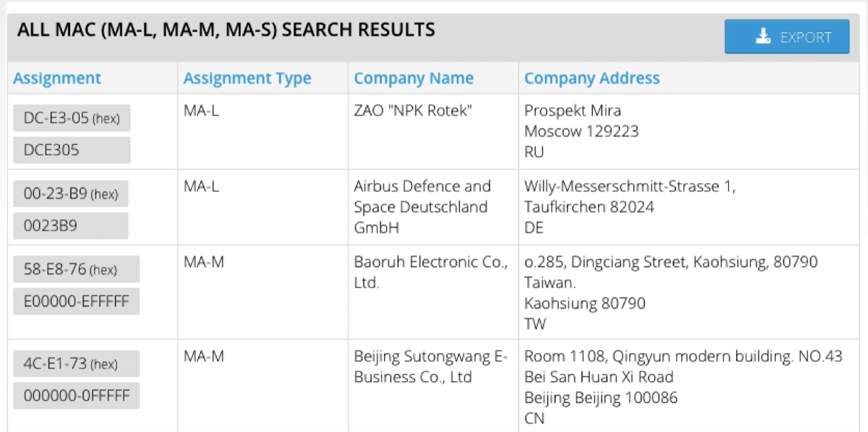The image size is (868, 432).
Task: Sort results by Company Name header
Action: 413,78
